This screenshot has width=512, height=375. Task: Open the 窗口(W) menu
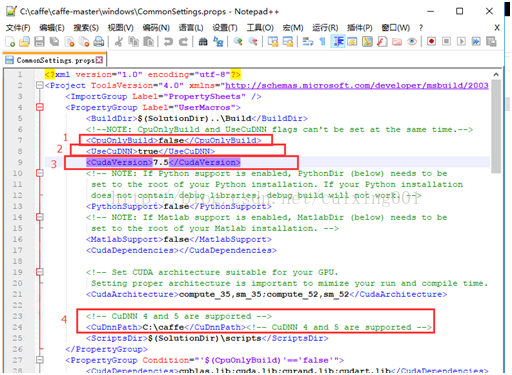396,28
